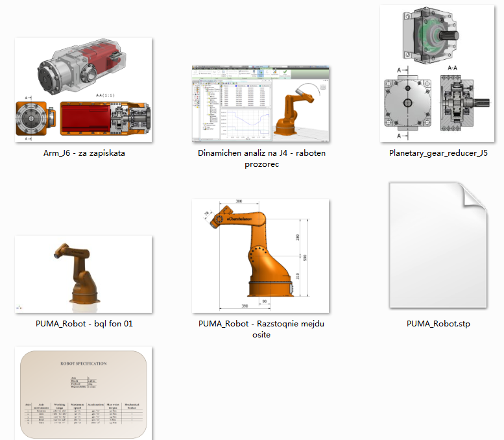Viewport: 504px width, 440px height.
Task: Select the PUMA_Robot dimensioned drawing thumbnail
Action: coord(261,256)
